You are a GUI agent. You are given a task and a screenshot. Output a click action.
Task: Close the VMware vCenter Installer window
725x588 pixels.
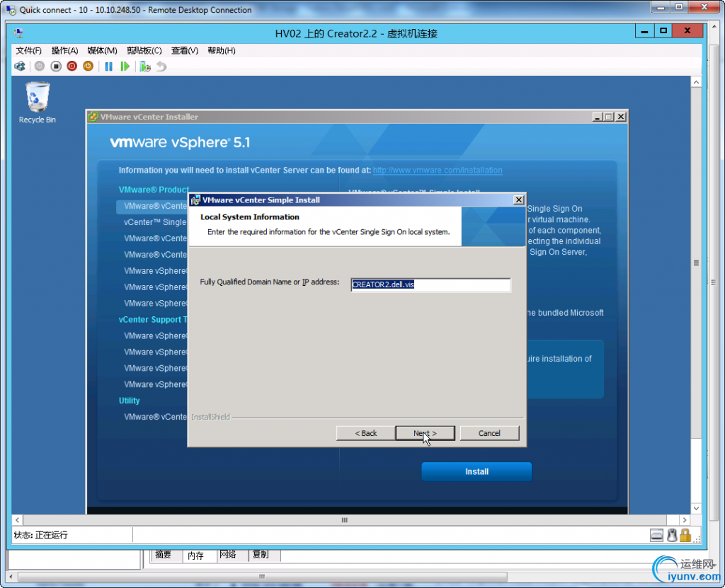tap(621, 117)
